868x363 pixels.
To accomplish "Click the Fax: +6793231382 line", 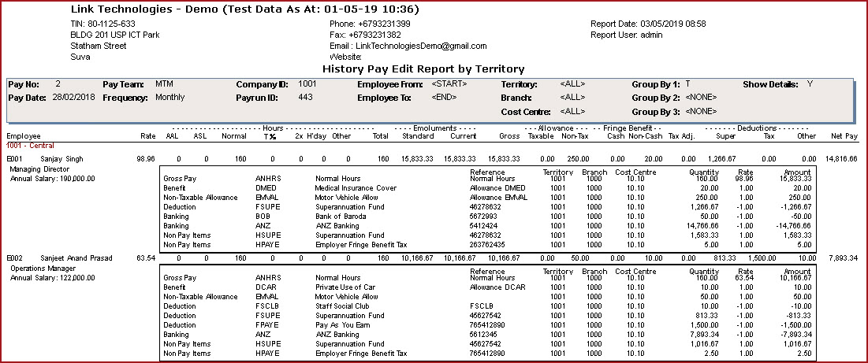I will click(365, 35).
